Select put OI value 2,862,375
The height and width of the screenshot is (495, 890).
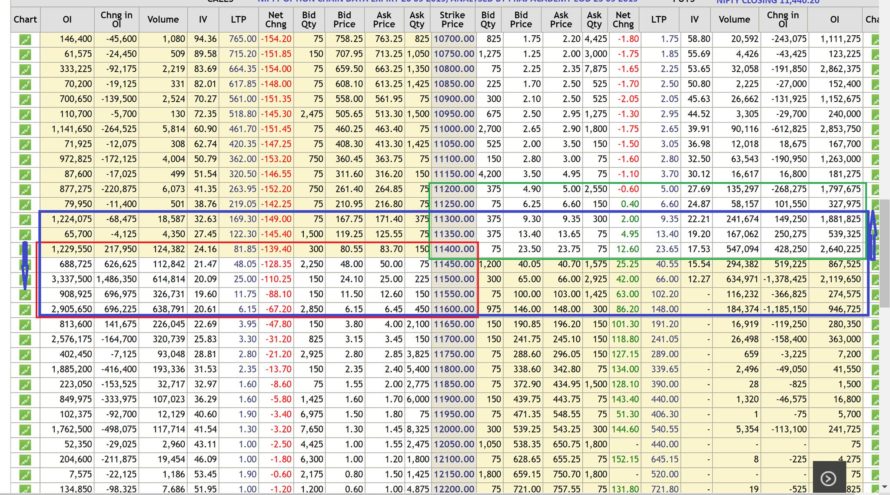840,69
